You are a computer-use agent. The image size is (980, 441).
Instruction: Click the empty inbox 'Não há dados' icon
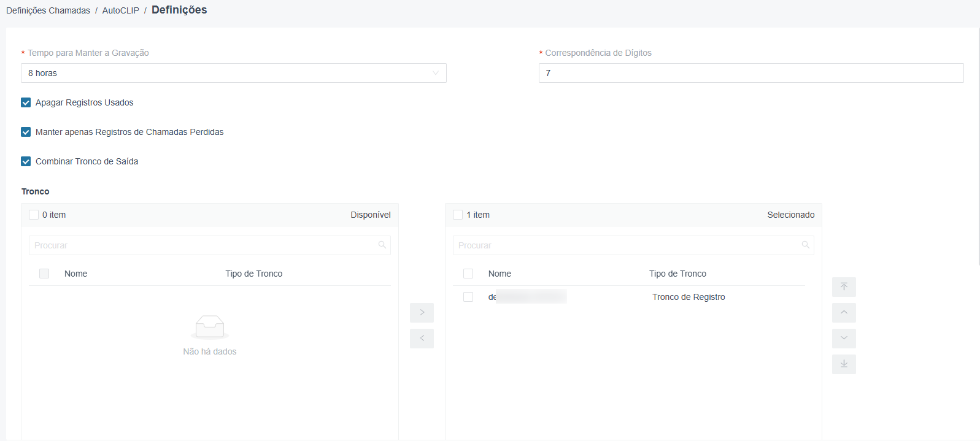tap(210, 327)
